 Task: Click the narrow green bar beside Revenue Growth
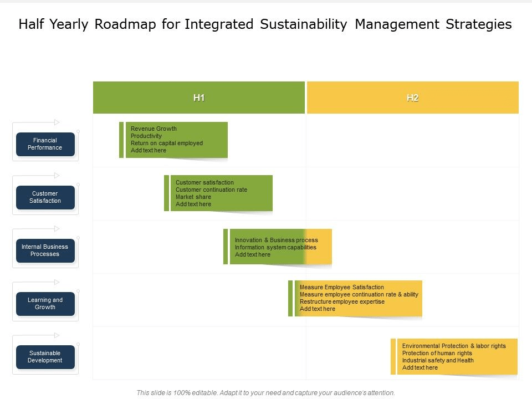pyautogui.click(x=121, y=140)
